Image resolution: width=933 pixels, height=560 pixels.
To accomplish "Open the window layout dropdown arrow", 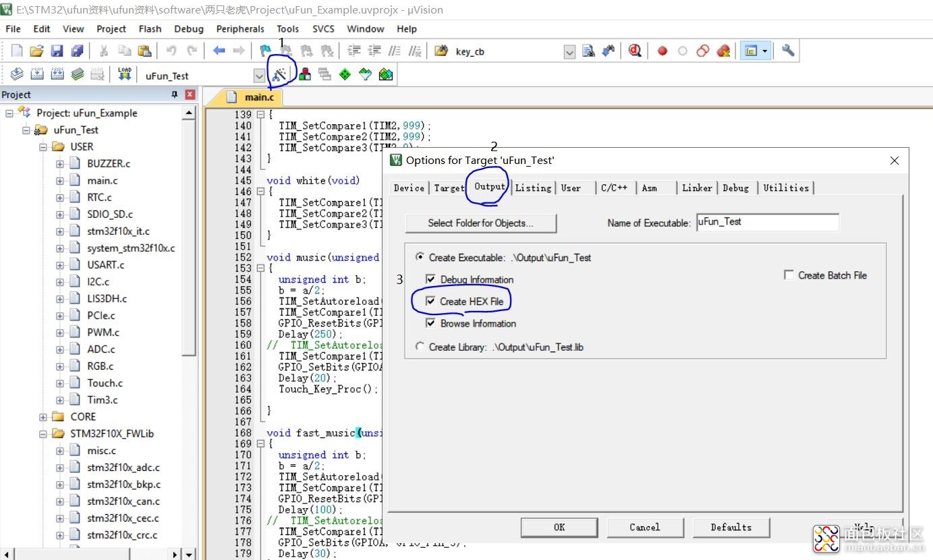I will click(x=765, y=51).
